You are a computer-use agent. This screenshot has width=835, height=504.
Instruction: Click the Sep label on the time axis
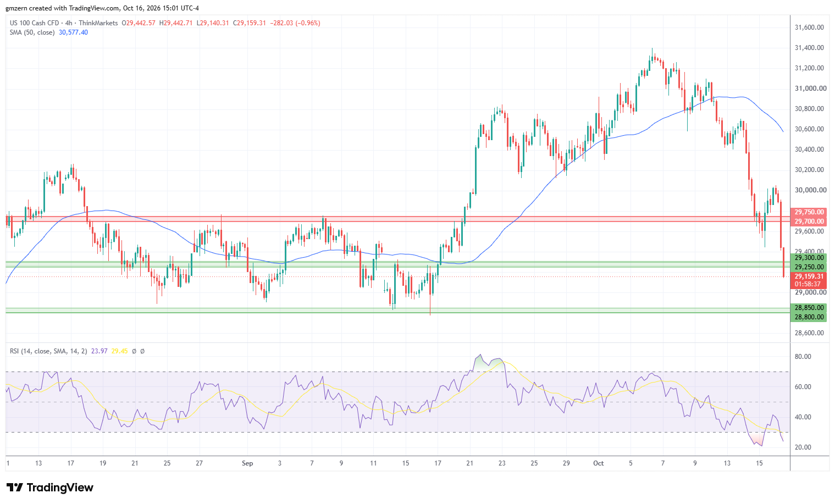[247, 463]
